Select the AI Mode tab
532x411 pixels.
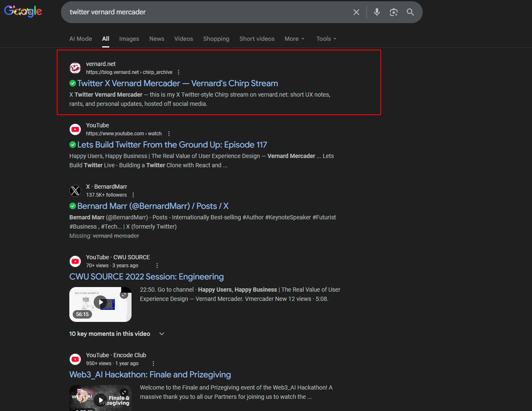[x=81, y=39]
